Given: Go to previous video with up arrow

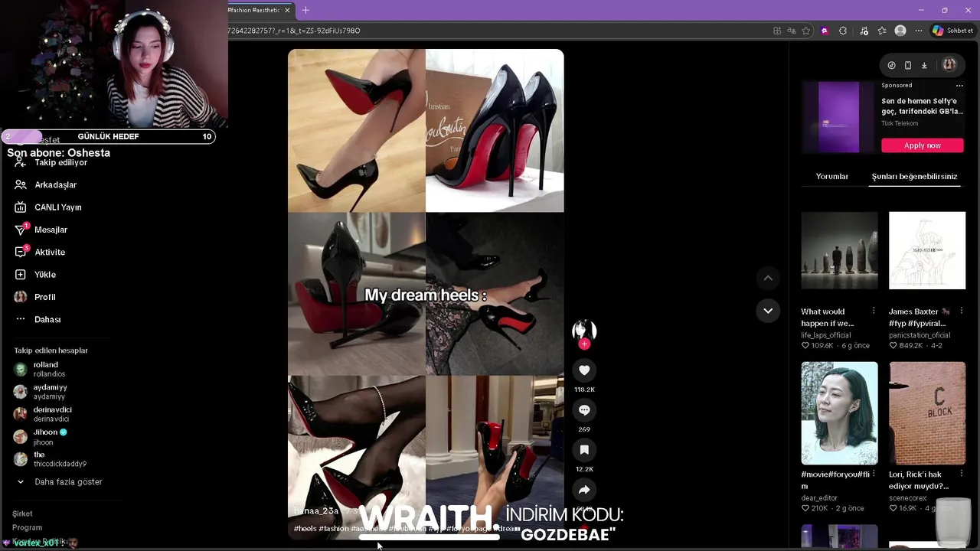Looking at the screenshot, I should [x=768, y=278].
